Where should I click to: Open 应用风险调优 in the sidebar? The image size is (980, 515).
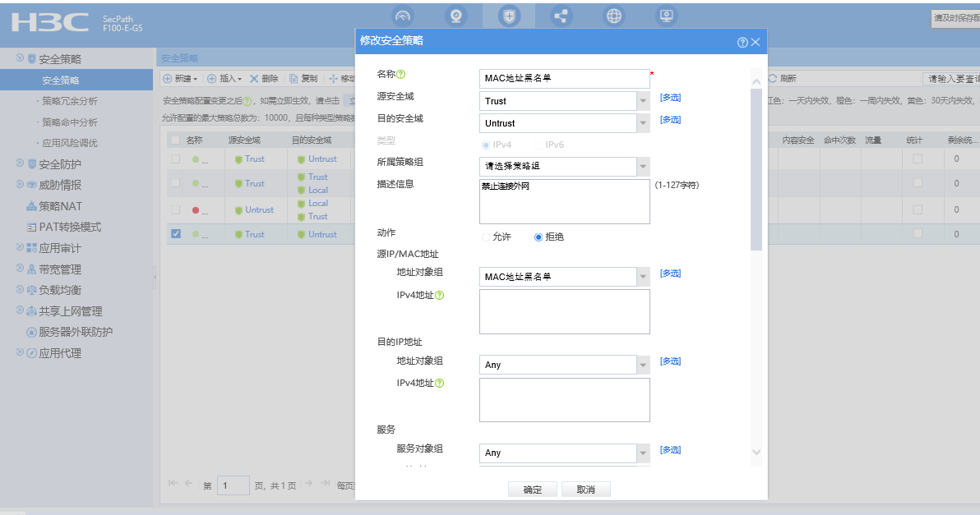[x=69, y=143]
